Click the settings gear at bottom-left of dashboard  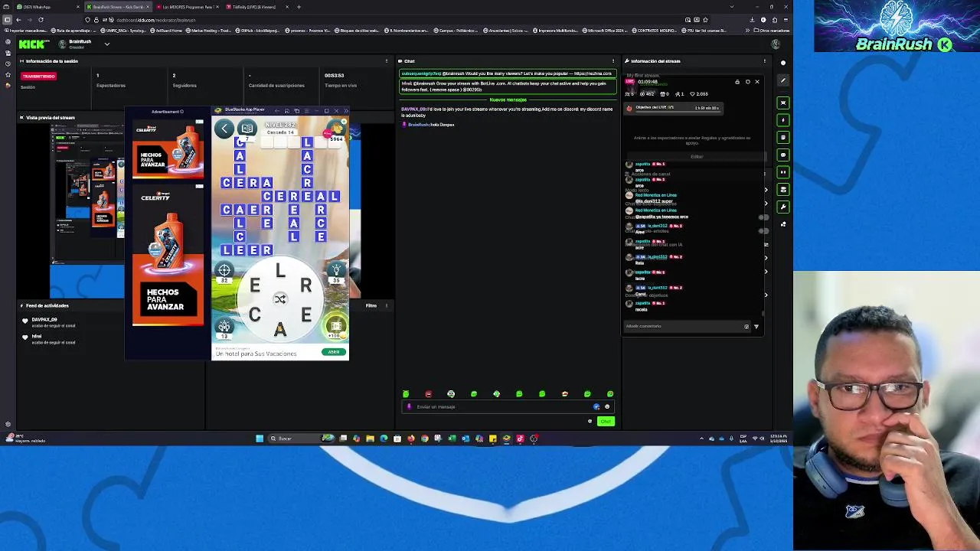point(8,424)
